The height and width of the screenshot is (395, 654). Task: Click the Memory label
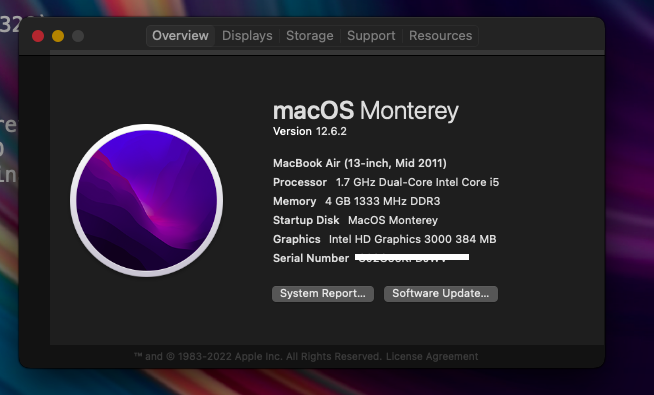(294, 201)
